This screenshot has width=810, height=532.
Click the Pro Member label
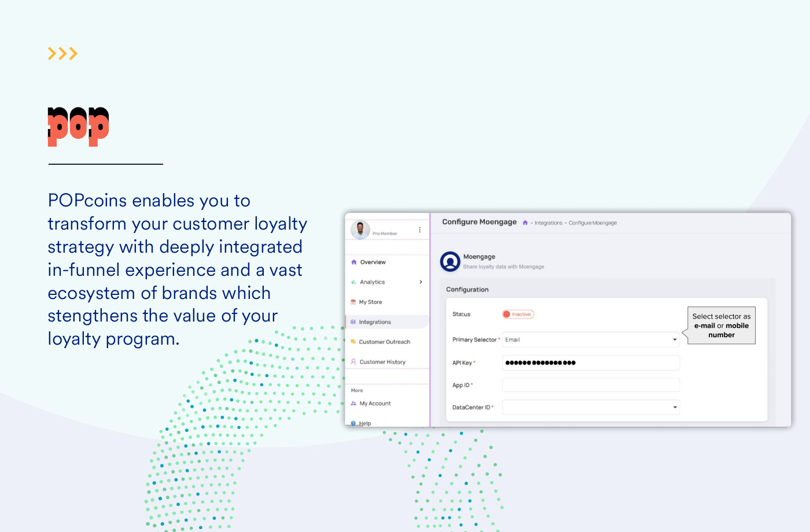click(x=385, y=234)
